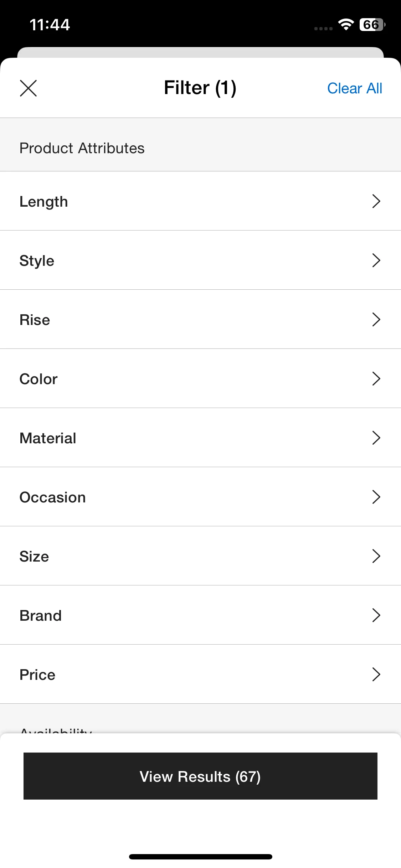The width and height of the screenshot is (401, 868).
Task: Open the Size filter options
Action: [x=200, y=556]
